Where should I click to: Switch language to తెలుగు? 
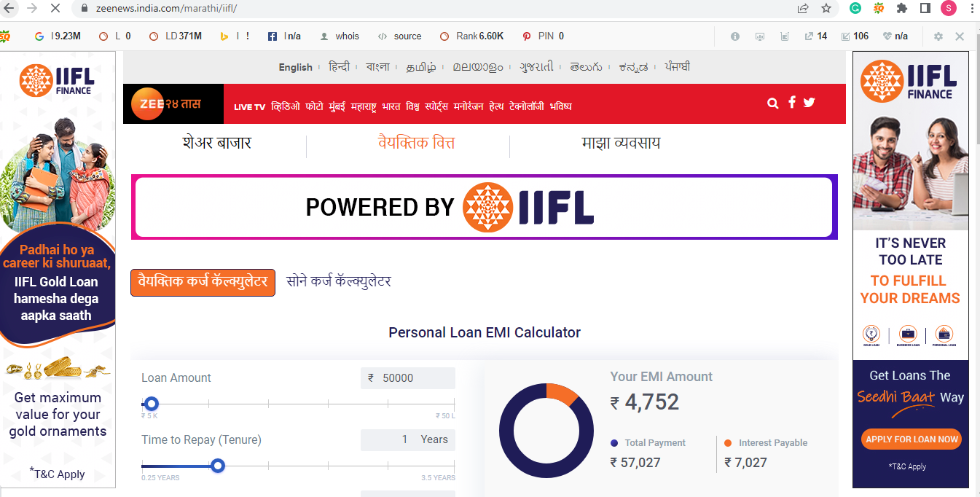[x=586, y=67]
